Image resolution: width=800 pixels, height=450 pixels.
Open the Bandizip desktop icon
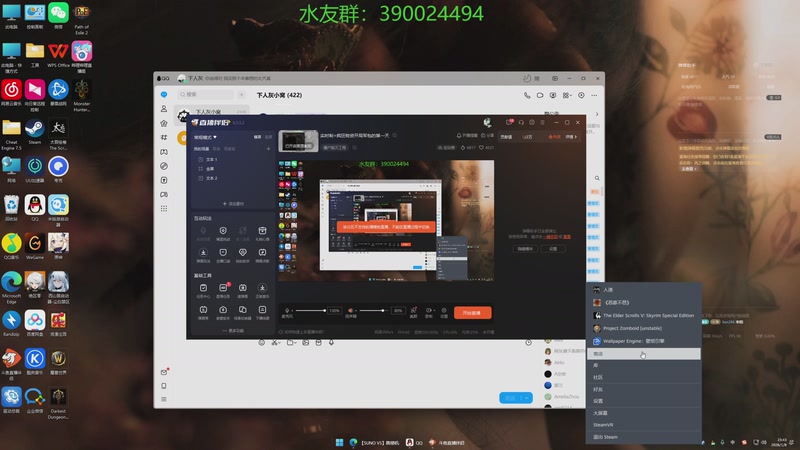click(11, 323)
